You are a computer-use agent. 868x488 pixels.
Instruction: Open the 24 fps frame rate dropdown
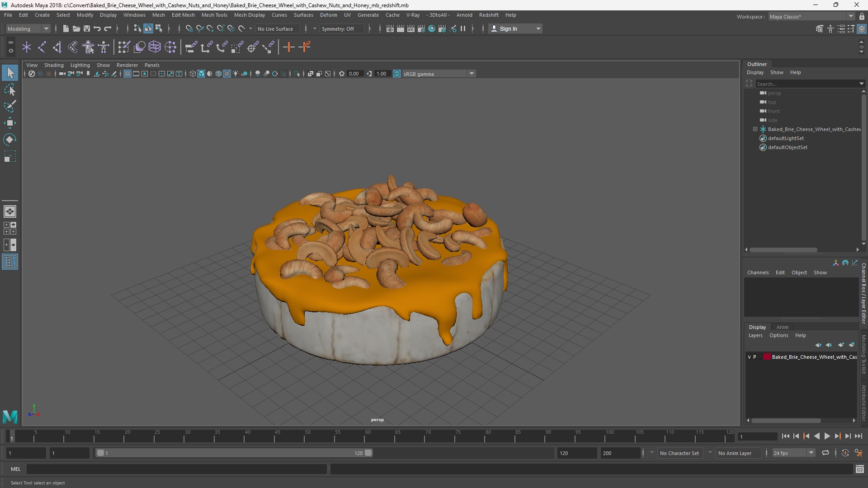point(793,453)
